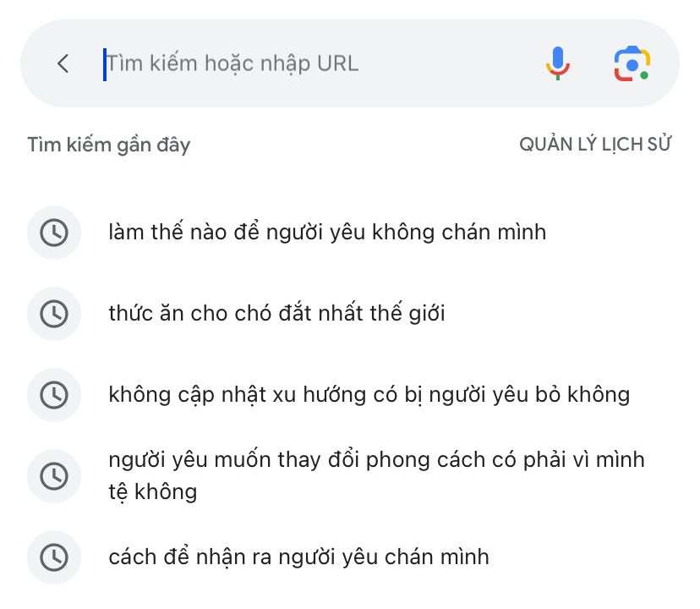Click the clock icon beside "người yêu muốn thay đổi"
Screen dimensions: 700x609
tap(54, 476)
